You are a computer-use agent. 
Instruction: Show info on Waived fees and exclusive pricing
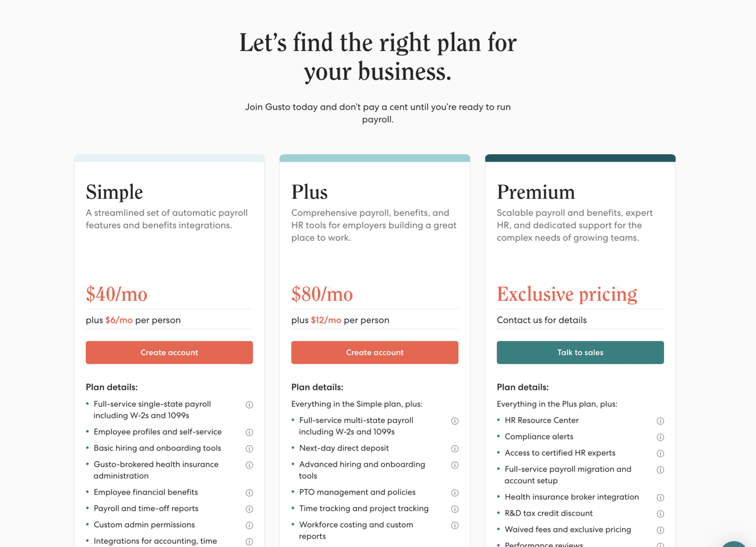[x=661, y=530]
